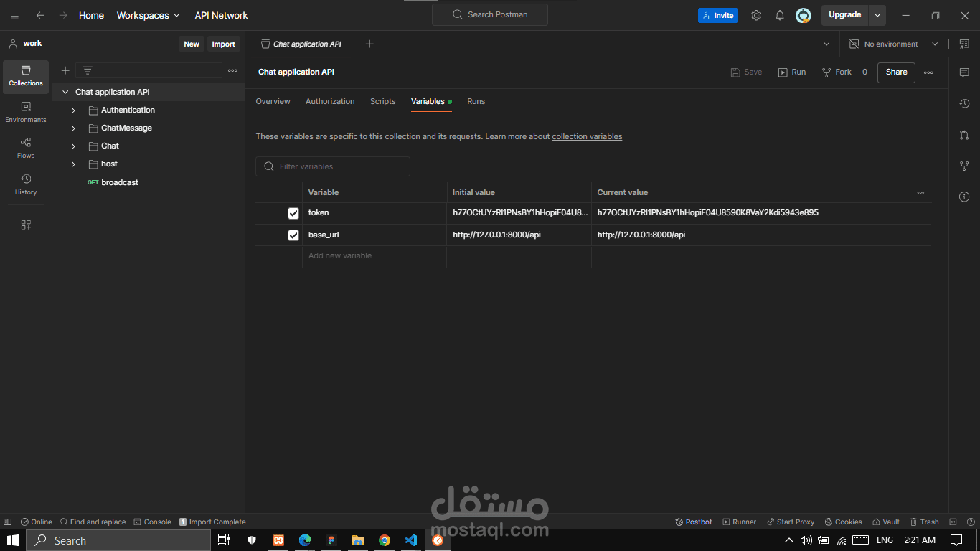This screenshot has height=551, width=980.
Task: Open the Forks pane icon
Action: [x=964, y=166]
